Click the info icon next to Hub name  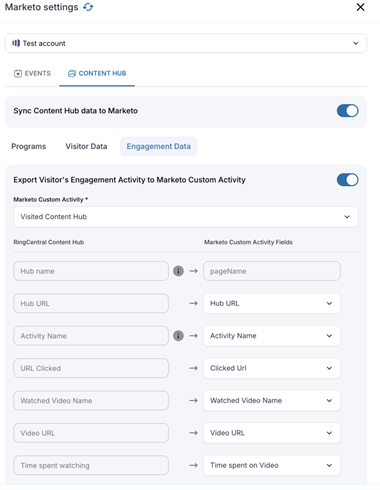coord(178,271)
